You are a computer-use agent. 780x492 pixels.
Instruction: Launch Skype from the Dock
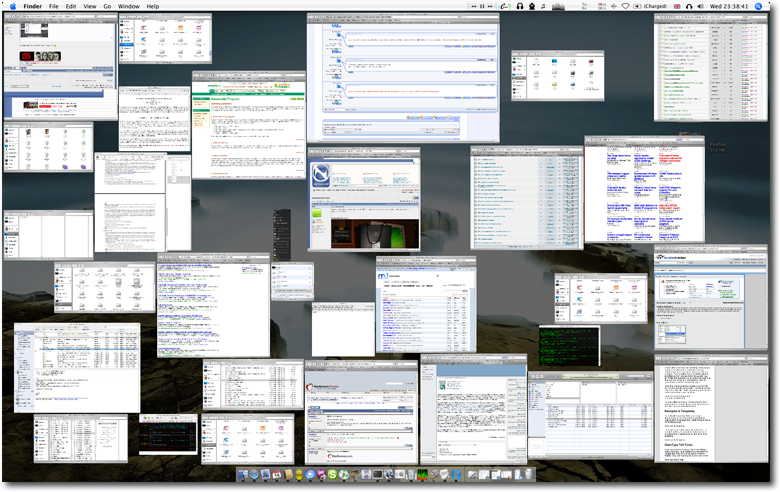tap(332, 474)
